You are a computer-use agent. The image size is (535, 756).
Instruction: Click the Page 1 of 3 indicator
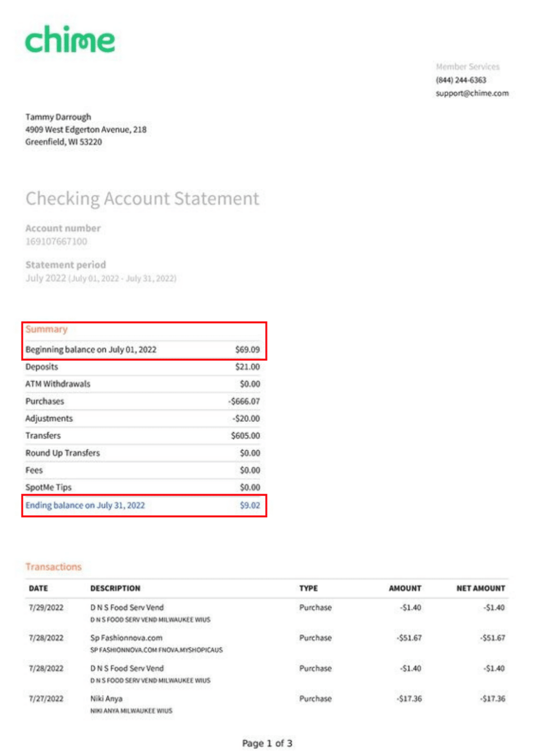(267, 743)
